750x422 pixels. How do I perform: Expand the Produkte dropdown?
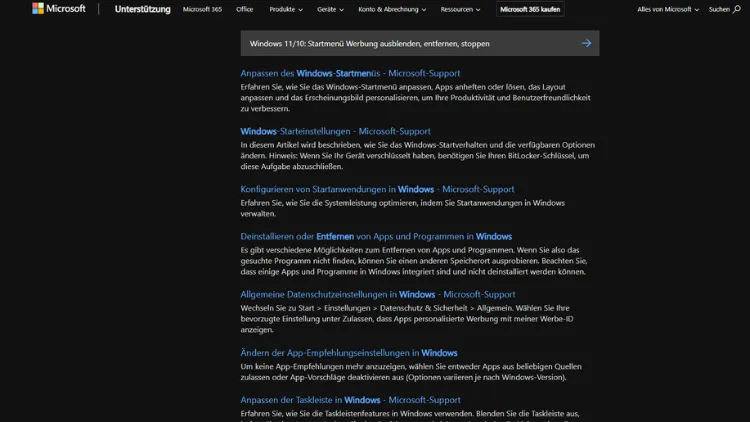[286, 9]
